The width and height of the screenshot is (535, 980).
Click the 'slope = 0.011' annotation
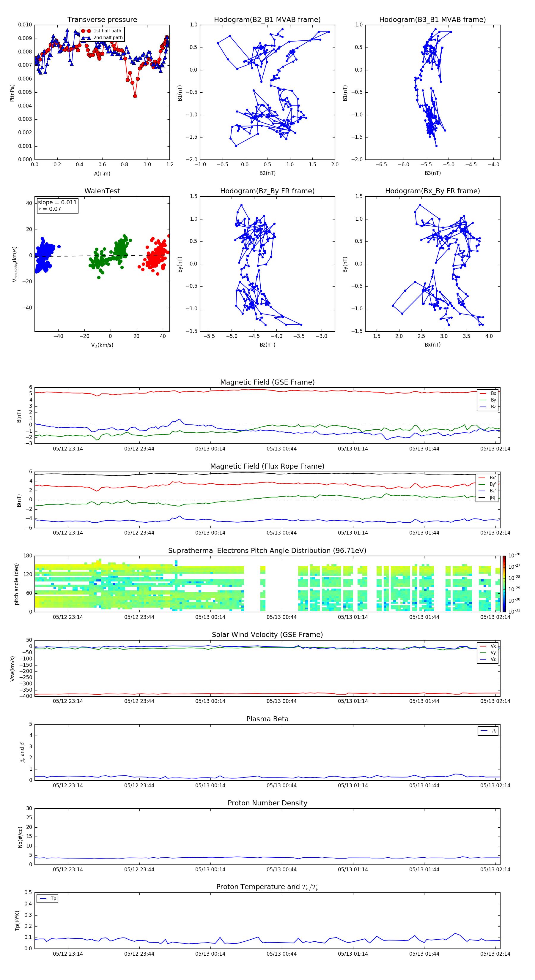pyautogui.click(x=57, y=203)
